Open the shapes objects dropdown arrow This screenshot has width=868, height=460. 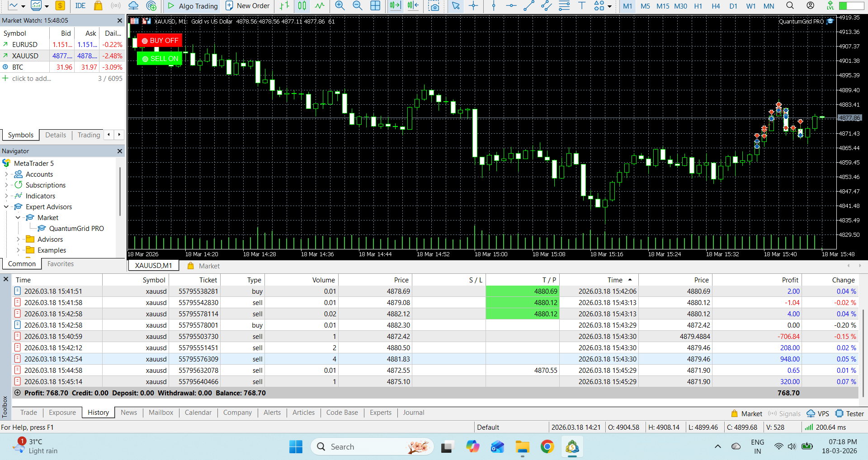610,6
